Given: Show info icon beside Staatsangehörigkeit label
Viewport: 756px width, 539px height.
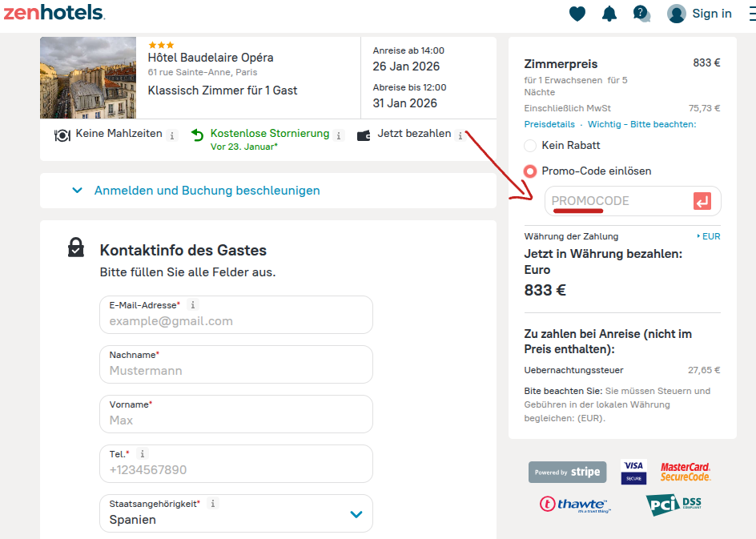Looking at the screenshot, I should point(213,503).
